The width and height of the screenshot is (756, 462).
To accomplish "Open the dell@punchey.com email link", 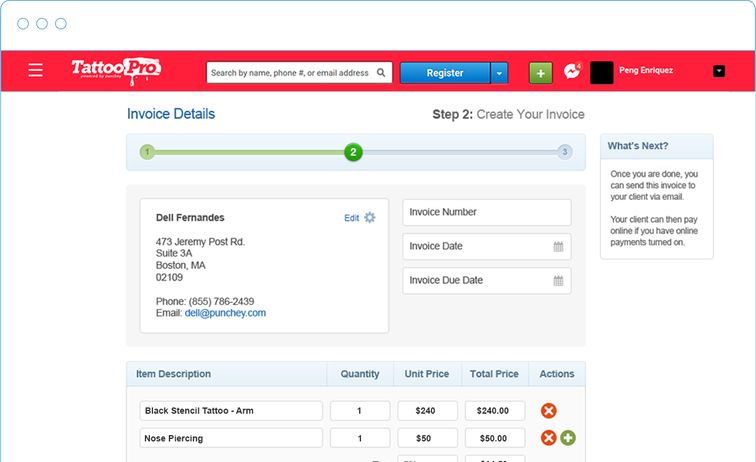I will click(x=225, y=313).
